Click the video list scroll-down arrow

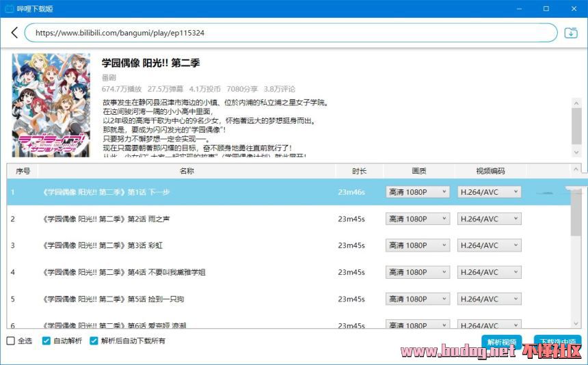[x=577, y=323]
